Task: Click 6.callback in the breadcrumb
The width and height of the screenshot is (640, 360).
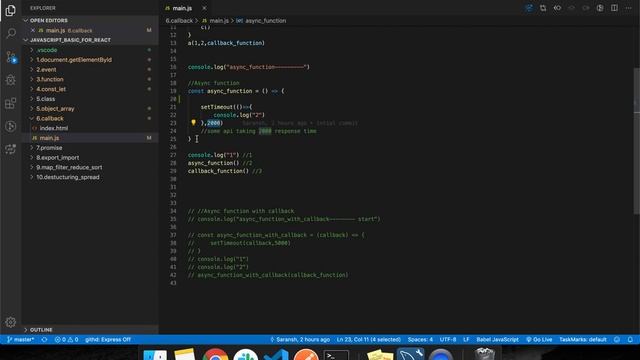Action: (179, 20)
